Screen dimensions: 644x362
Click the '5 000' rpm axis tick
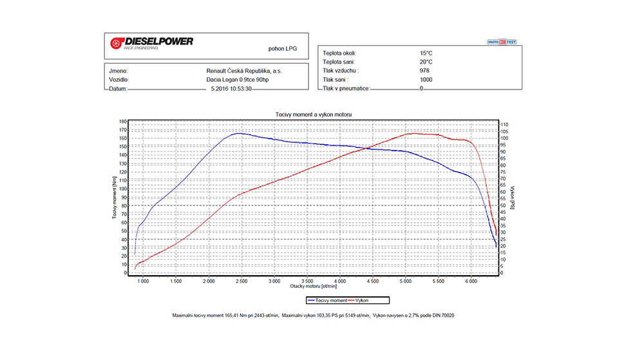(405, 281)
